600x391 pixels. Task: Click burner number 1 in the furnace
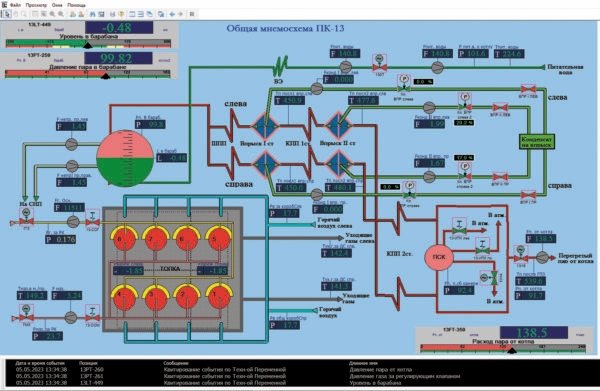(218, 295)
